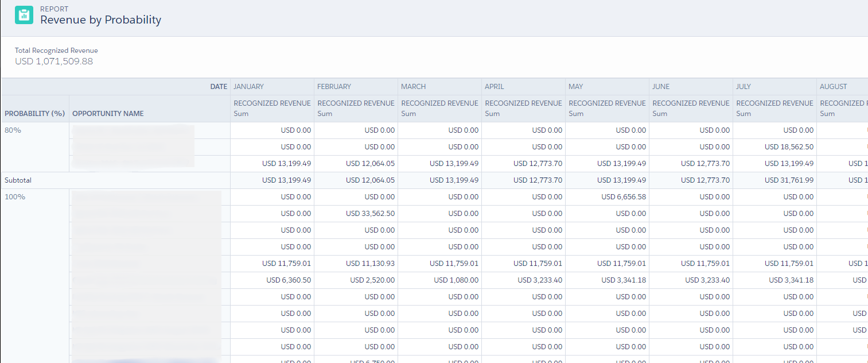Select the June subtotal USD 12,773.70

(705, 180)
